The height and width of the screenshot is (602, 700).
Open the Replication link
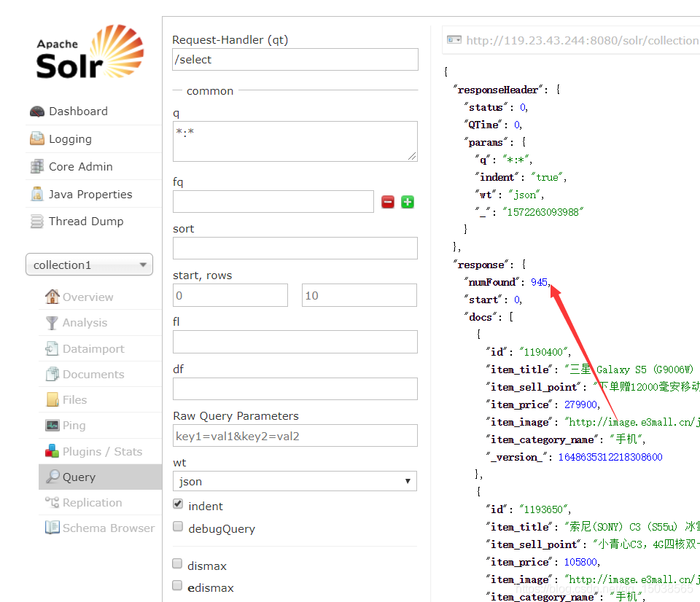(x=92, y=502)
